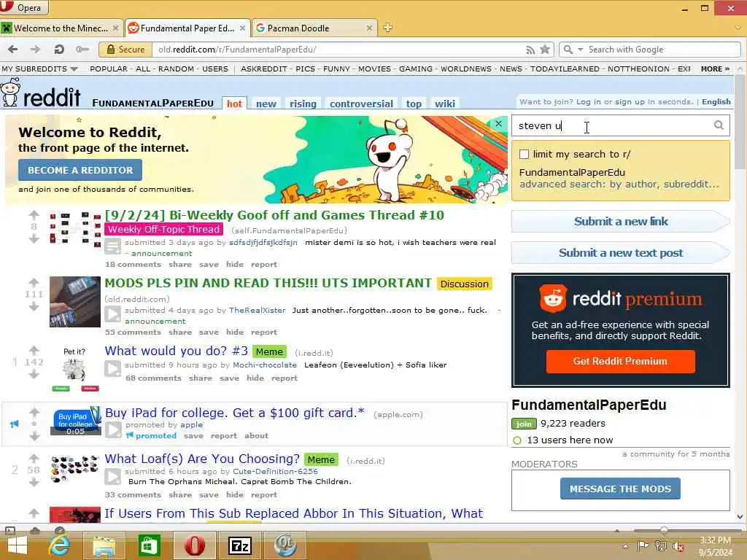Switch to the controversial tab
Image resolution: width=747 pixels, height=560 pixels.
pyautogui.click(x=361, y=104)
